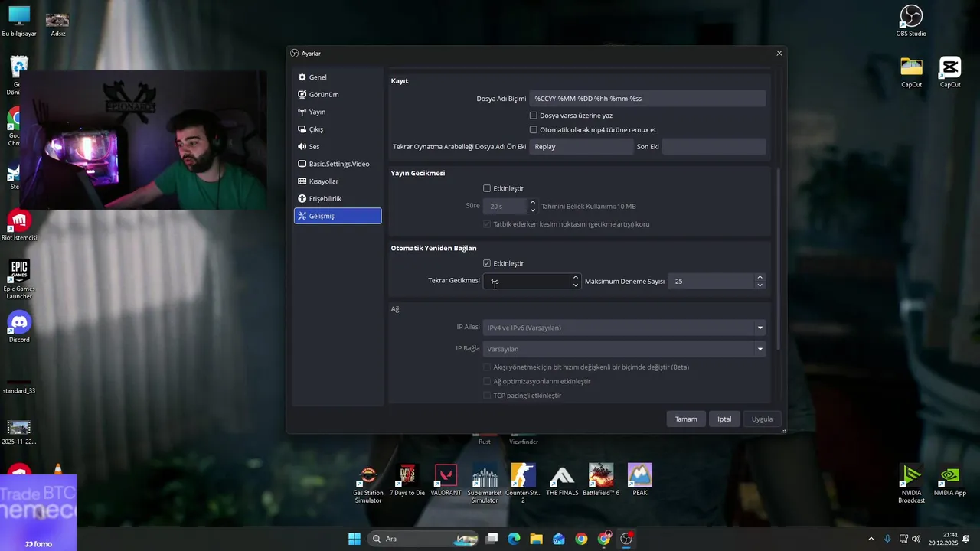Open the Kısayollar settings category
Image resolution: width=980 pixels, height=551 pixels.
337,181
